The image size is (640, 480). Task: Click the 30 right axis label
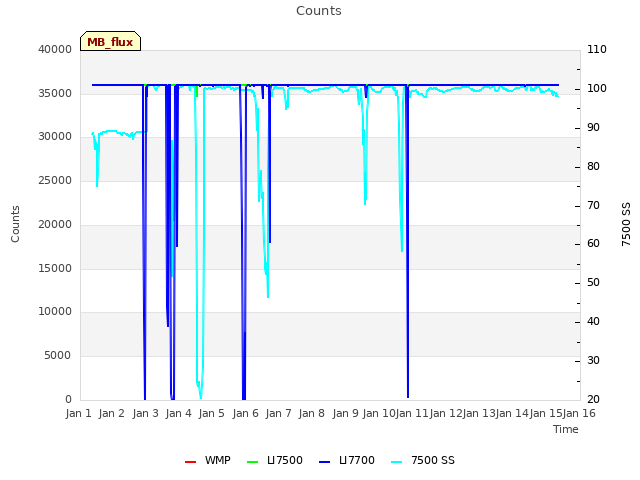tap(593, 360)
